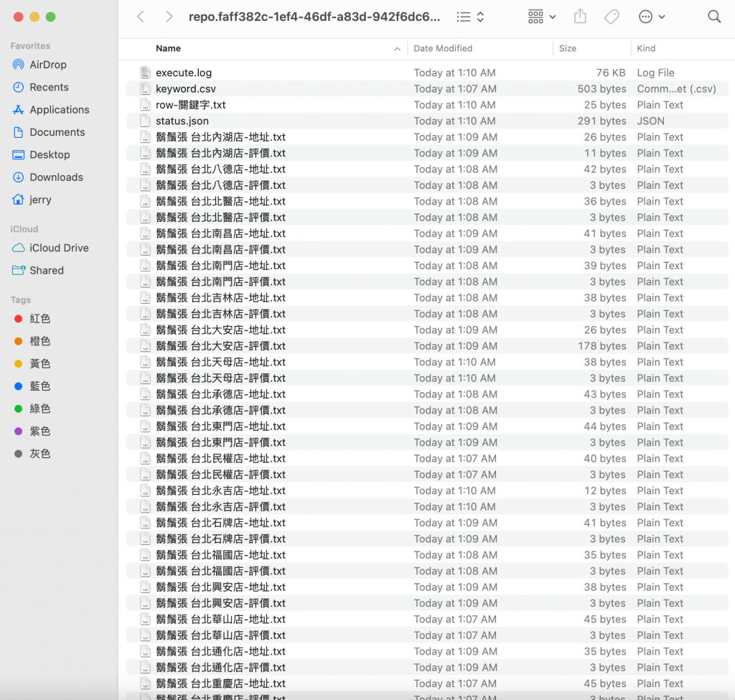Sort by the Kind column header
The image size is (735, 700).
point(646,48)
